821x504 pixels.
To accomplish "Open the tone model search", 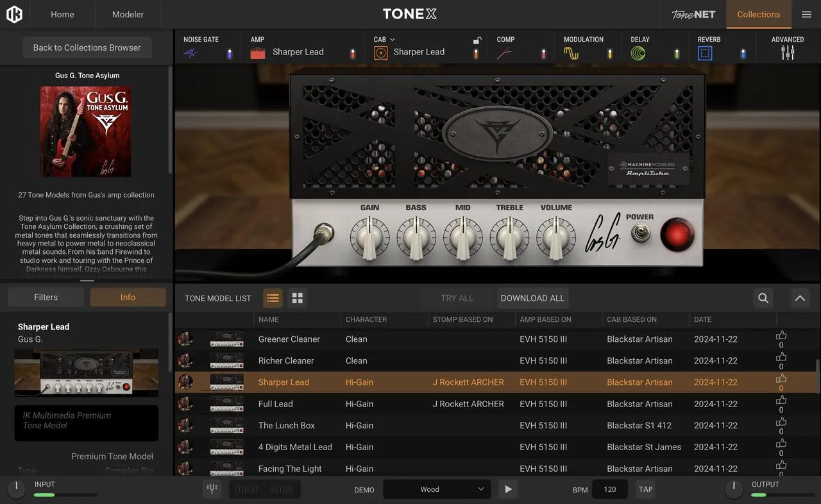I will pyautogui.click(x=763, y=298).
